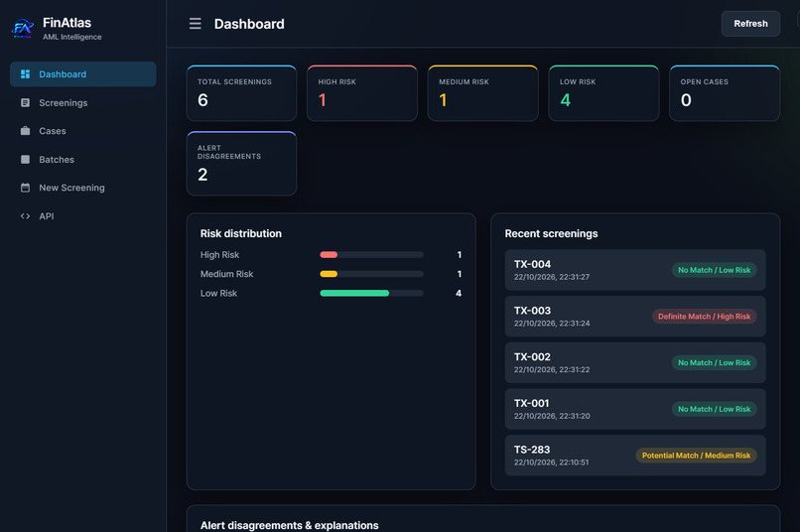Open the Screenings menu item

coord(83,103)
